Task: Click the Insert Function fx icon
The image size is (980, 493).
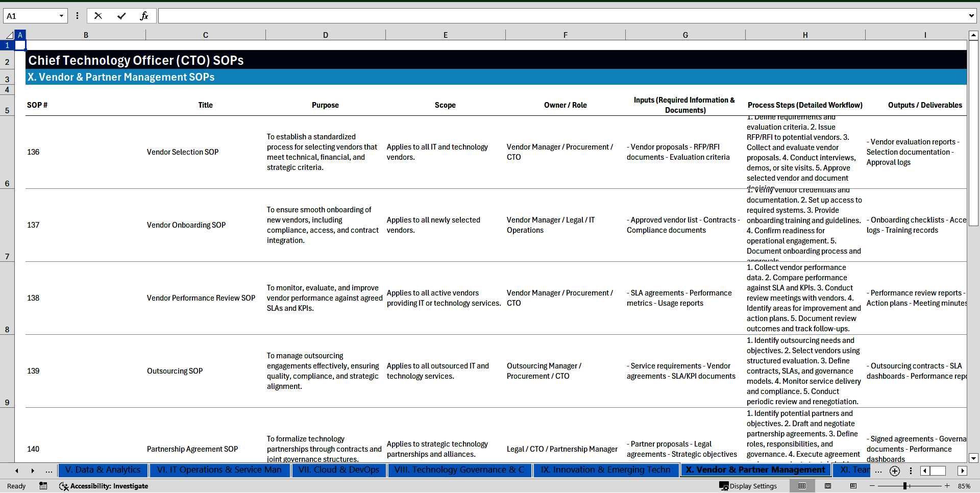Action: tap(144, 16)
